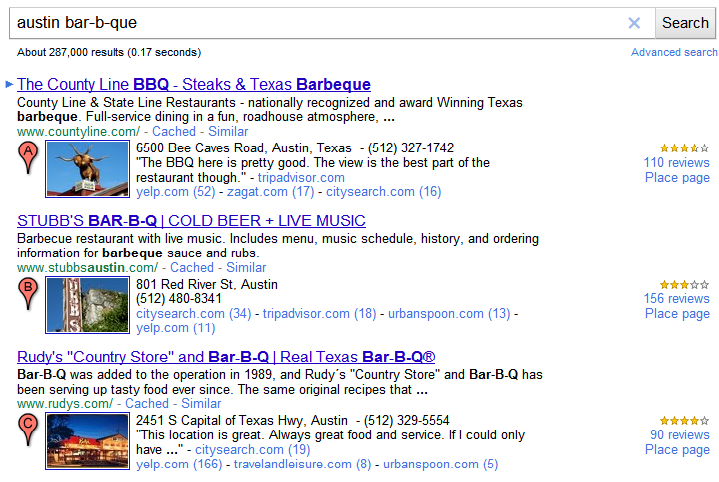Click the www.countyline.com/ URL text
This screenshot has height=482, width=719.
click(78, 132)
